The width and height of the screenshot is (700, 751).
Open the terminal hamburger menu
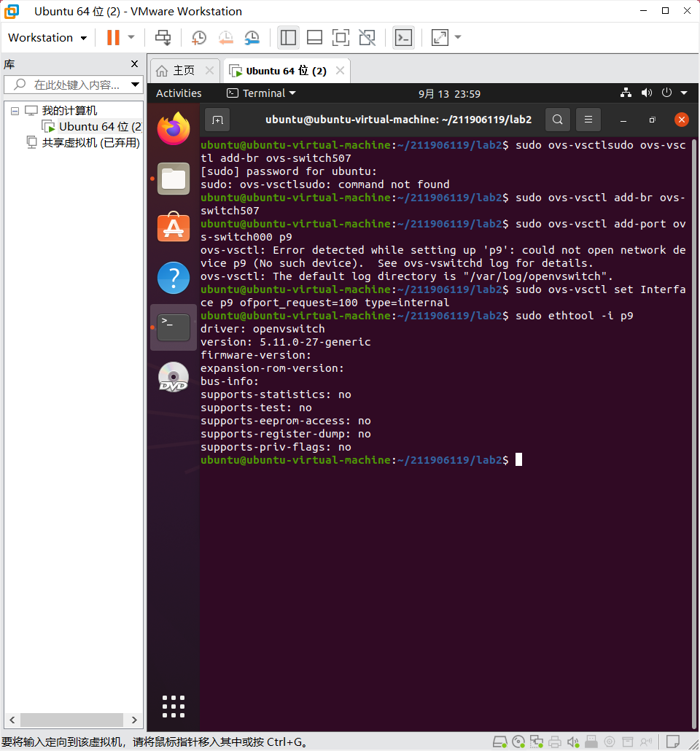click(x=588, y=120)
